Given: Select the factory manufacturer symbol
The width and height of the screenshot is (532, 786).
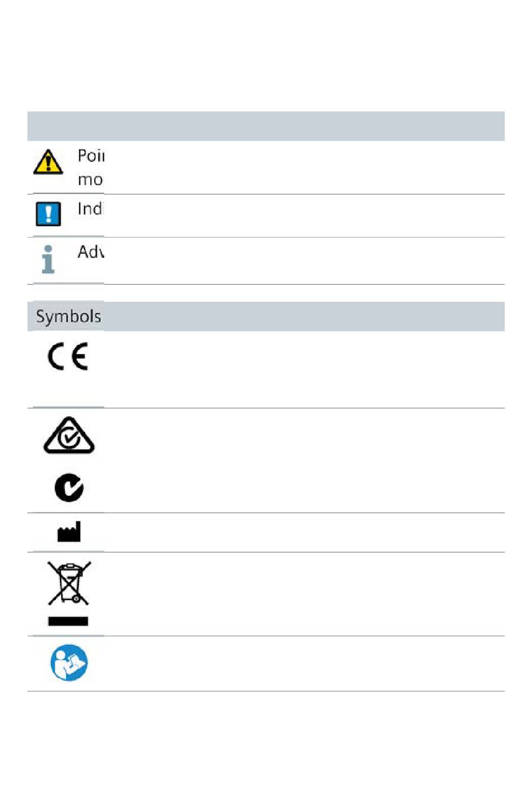Looking at the screenshot, I should tap(69, 532).
